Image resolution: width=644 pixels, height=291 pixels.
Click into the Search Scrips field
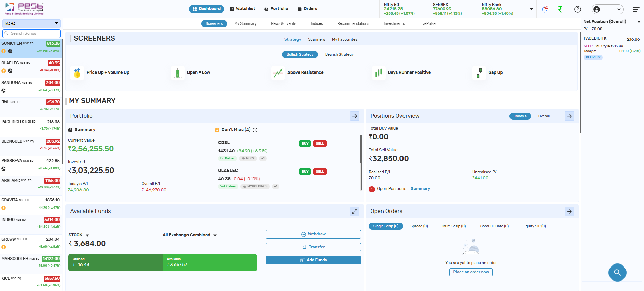[32, 33]
